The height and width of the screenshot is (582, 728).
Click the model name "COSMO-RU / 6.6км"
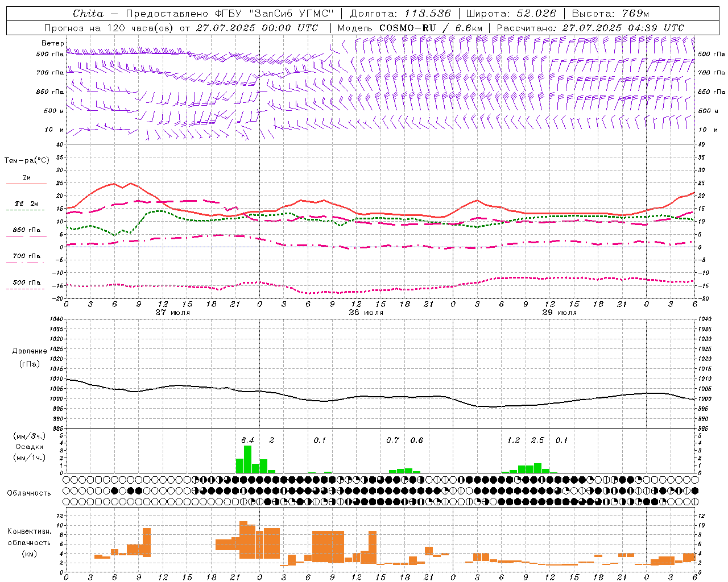[x=431, y=28]
